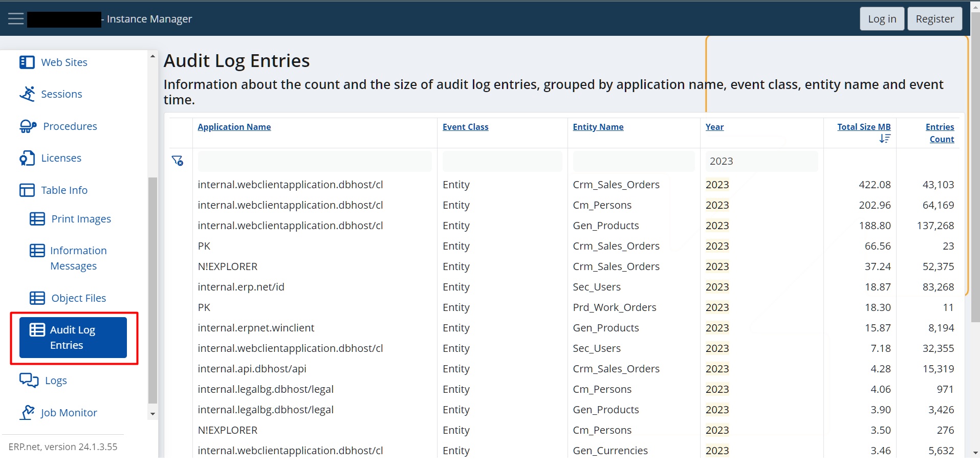Open the Licenses page
This screenshot has height=468, width=980.
(x=61, y=158)
